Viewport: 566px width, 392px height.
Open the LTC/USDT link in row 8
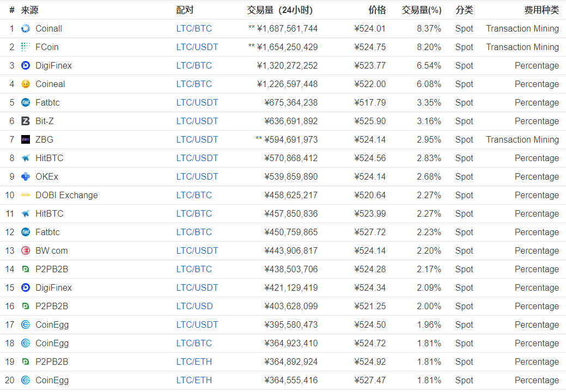pos(197,158)
